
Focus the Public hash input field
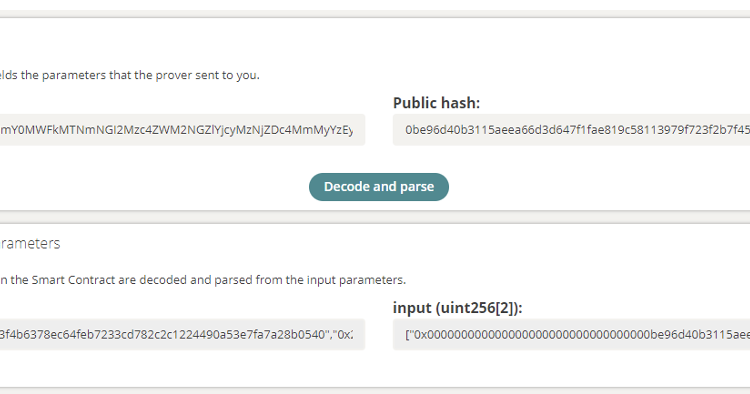571,130
